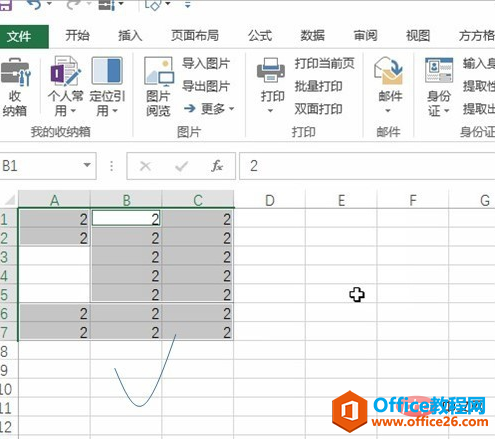
Task: Click the 个人常用 icon
Action: (65, 71)
